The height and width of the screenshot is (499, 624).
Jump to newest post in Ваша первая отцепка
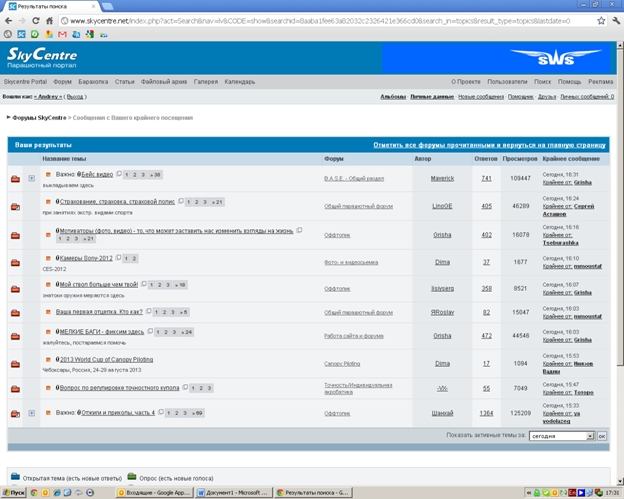pyautogui.click(x=48, y=312)
